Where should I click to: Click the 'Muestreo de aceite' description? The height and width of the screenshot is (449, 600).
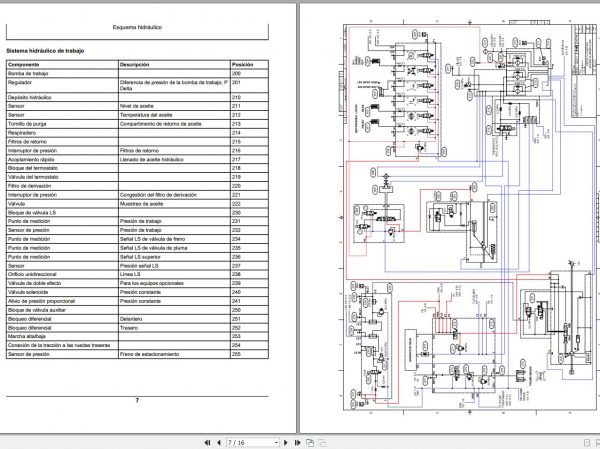click(x=141, y=204)
